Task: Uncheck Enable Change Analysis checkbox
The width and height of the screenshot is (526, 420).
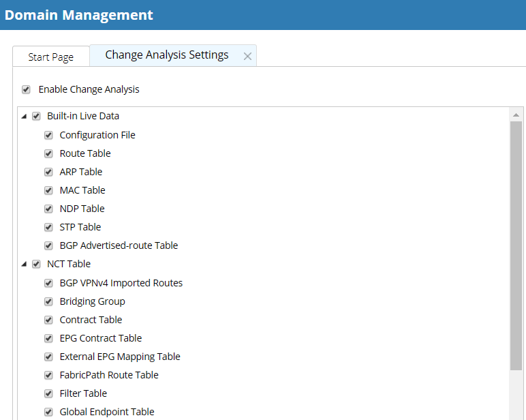Action: point(26,89)
